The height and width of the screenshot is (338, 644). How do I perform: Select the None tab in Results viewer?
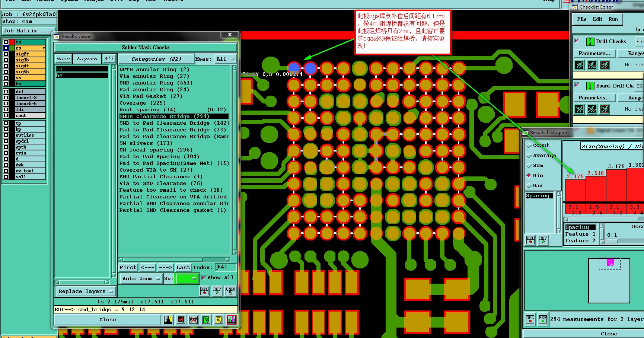pos(63,59)
